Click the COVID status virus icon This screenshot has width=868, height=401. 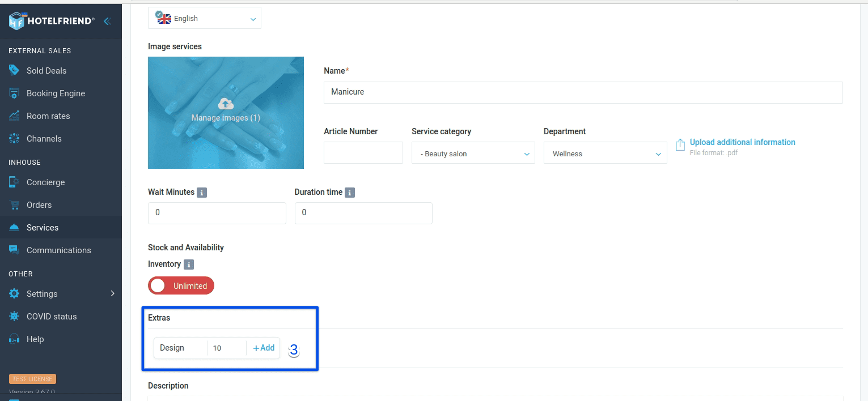(14, 317)
